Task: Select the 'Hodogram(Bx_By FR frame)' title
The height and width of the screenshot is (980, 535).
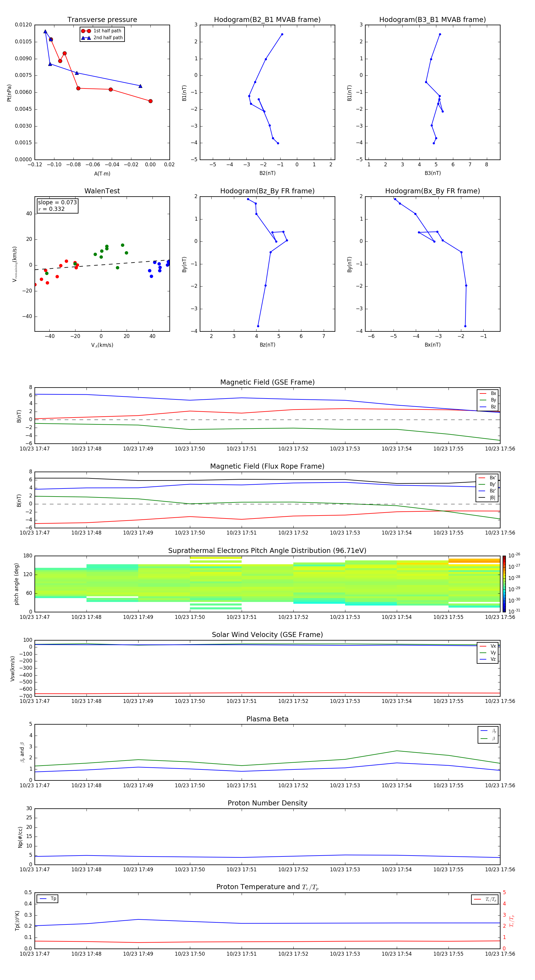Action: tap(432, 191)
